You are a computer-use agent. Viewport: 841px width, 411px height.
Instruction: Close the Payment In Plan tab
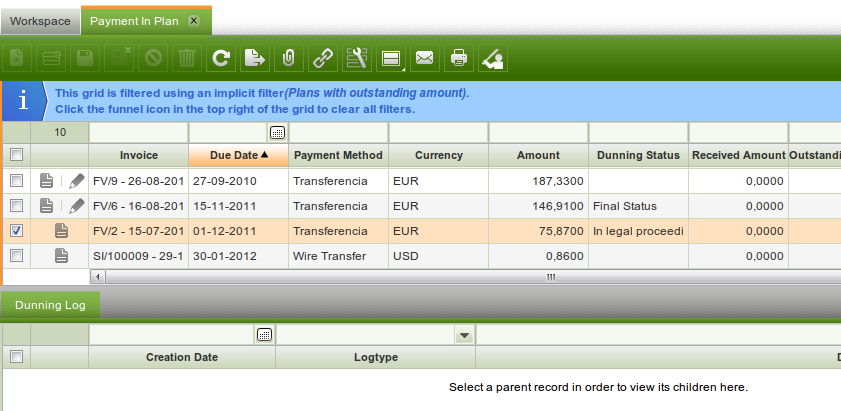coord(194,21)
